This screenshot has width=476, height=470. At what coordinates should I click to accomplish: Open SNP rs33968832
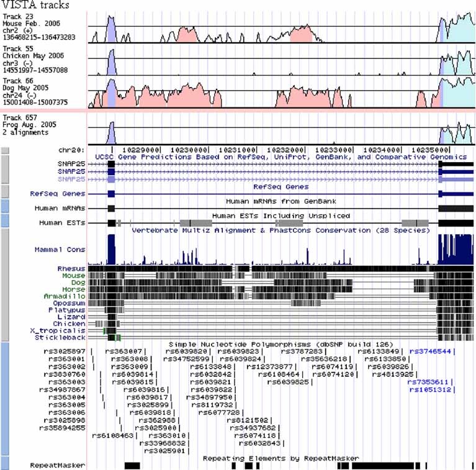163,443
